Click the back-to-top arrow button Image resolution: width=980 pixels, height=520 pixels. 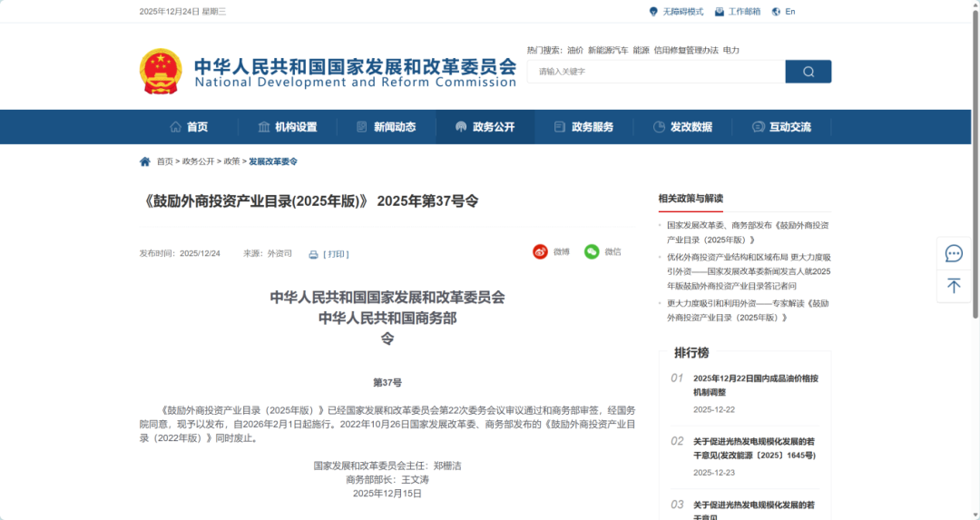(954, 286)
